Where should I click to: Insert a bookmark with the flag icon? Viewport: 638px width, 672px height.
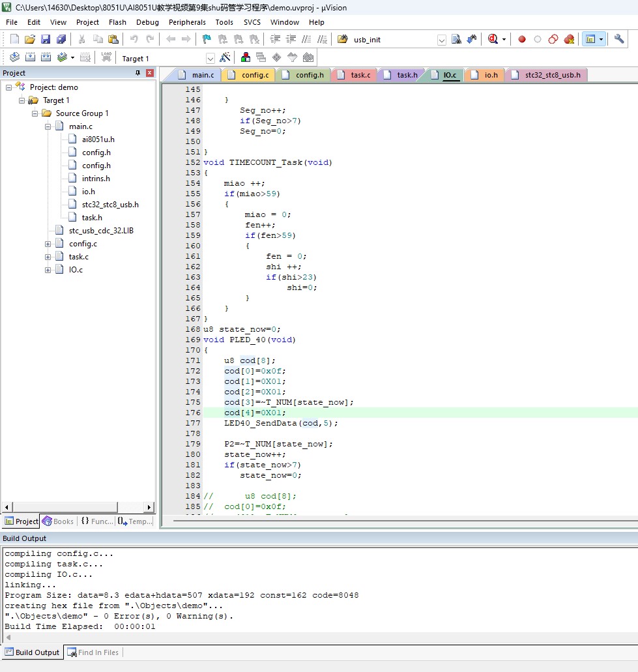click(x=207, y=39)
